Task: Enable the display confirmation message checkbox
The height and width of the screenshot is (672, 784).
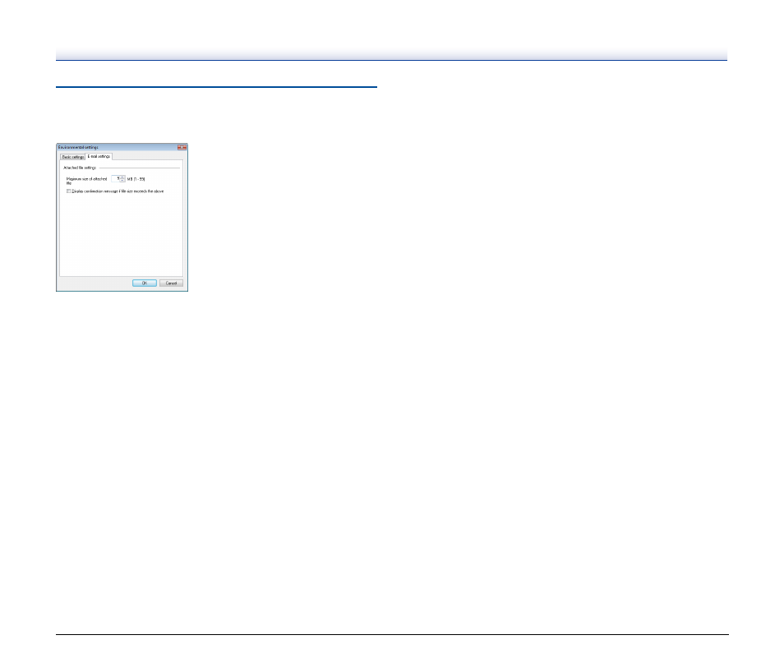Action: [x=69, y=191]
